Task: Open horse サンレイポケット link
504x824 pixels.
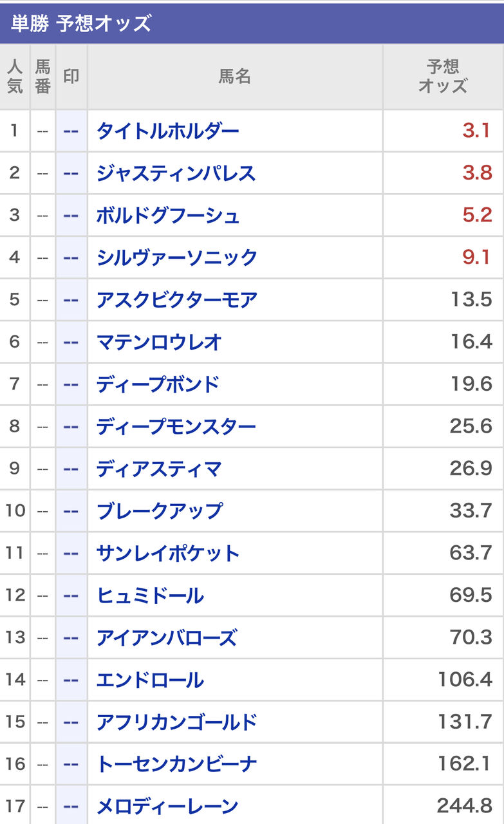Action: 167,552
